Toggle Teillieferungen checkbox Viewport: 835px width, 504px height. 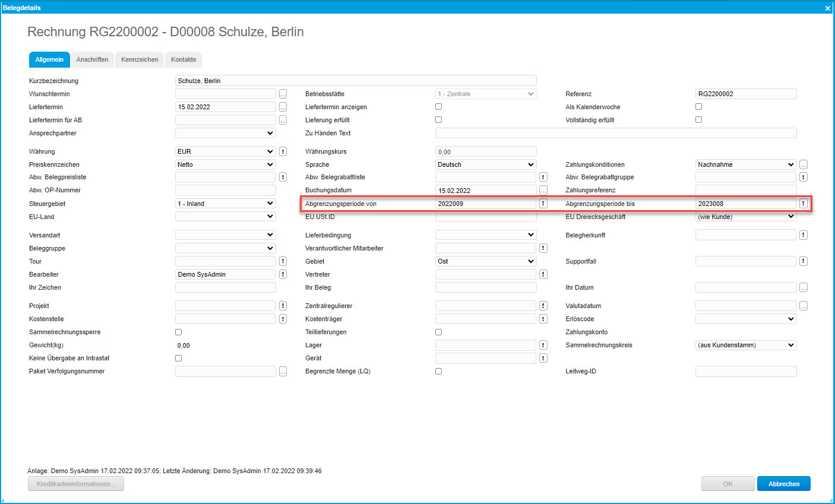click(x=438, y=332)
